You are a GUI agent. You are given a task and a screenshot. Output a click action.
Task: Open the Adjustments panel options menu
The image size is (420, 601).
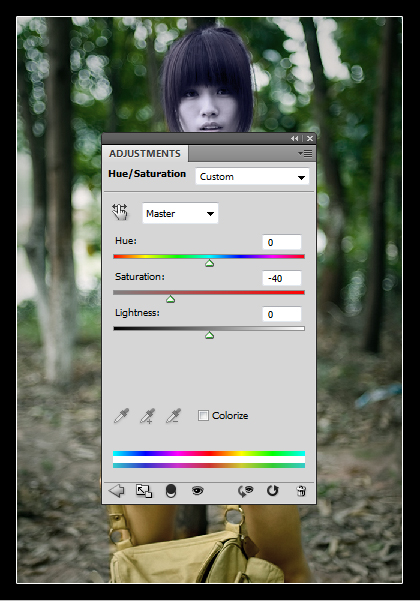point(305,154)
